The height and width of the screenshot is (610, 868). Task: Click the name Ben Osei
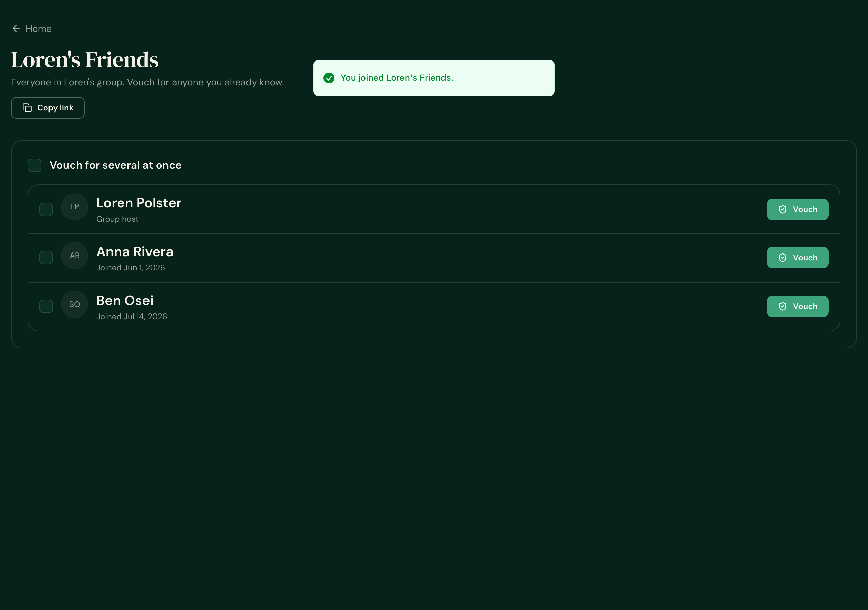click(x=125, y=301)
